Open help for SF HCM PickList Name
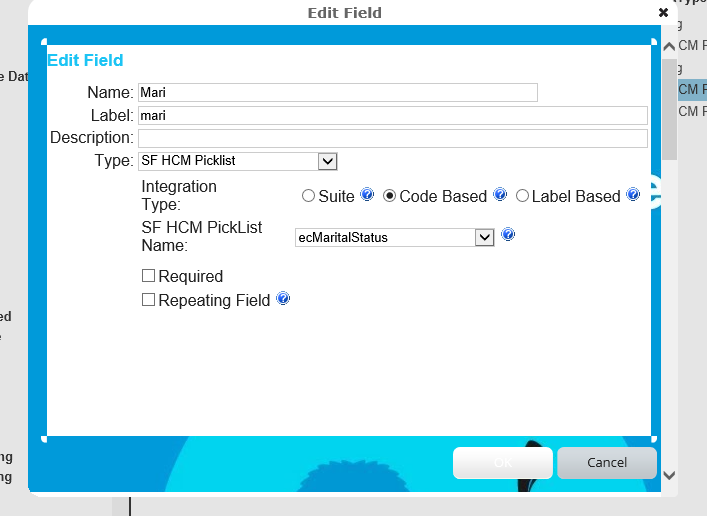Image resolution: width=707 pixels, height=516 pixels. click(x=508, y=235)
